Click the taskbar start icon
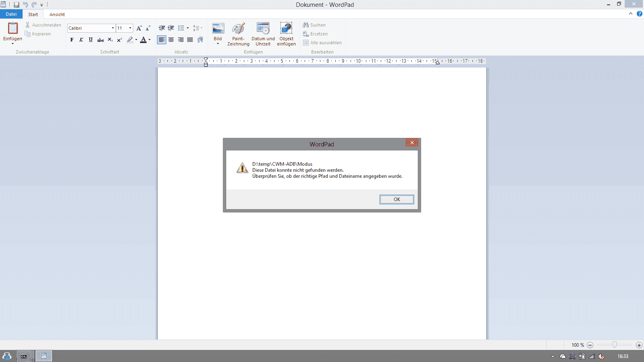Screen dimensions: 644x362 click(7, 356)
